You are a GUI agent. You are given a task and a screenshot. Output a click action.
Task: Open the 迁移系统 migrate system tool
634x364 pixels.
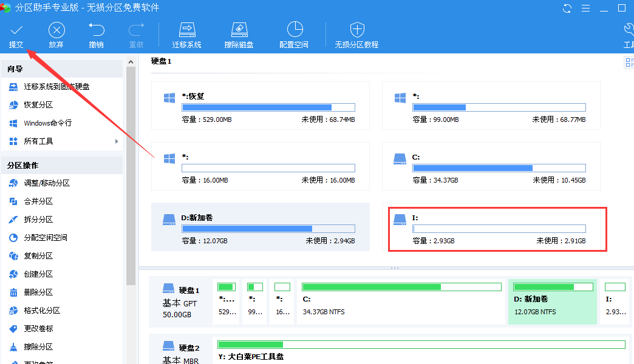[x=187, y=36]
